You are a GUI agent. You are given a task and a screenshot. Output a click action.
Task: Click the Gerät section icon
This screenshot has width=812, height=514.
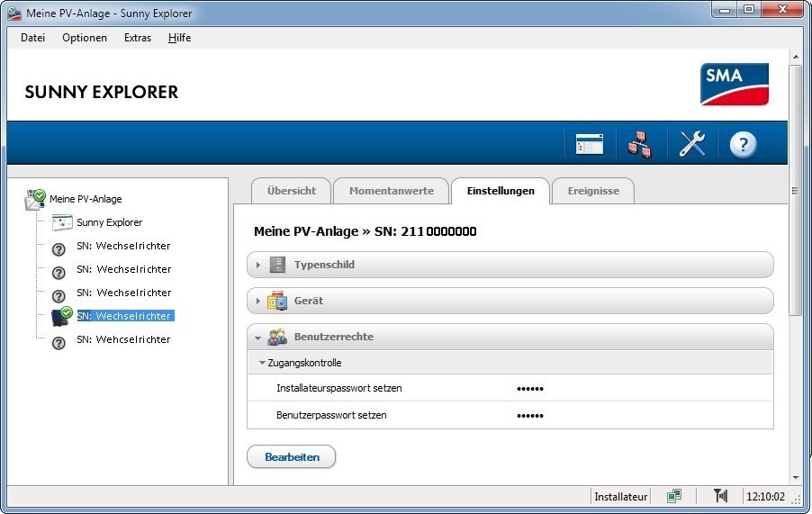[x=277, y=301]
